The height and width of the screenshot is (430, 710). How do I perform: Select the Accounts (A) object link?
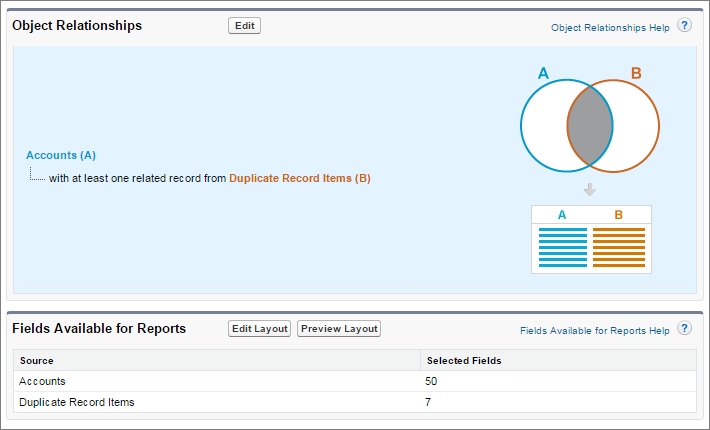(x=61, y=155)
